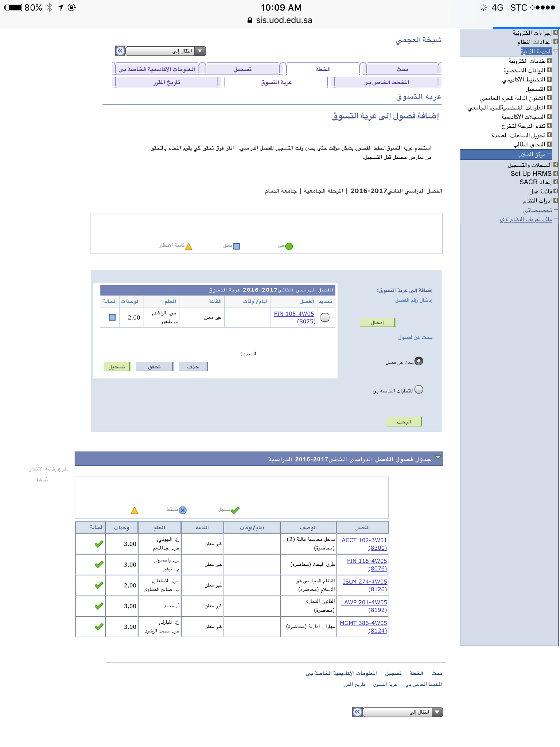This screenshot has width=560, height=747.
Task: Collapse the semester schedule section header triangle
Action: coord(438,457)
